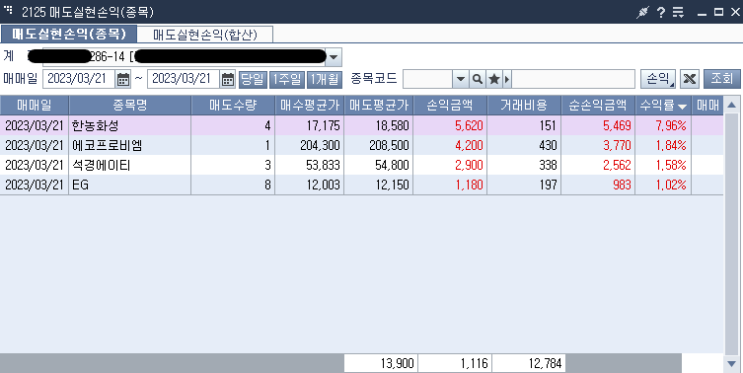Export to Excel icon button

click(689, 79)
